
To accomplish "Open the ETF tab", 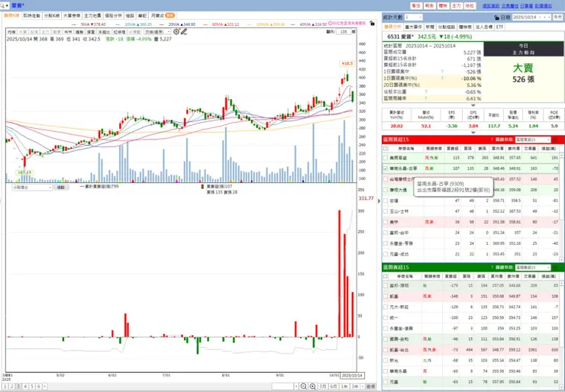I will point(500,27).
